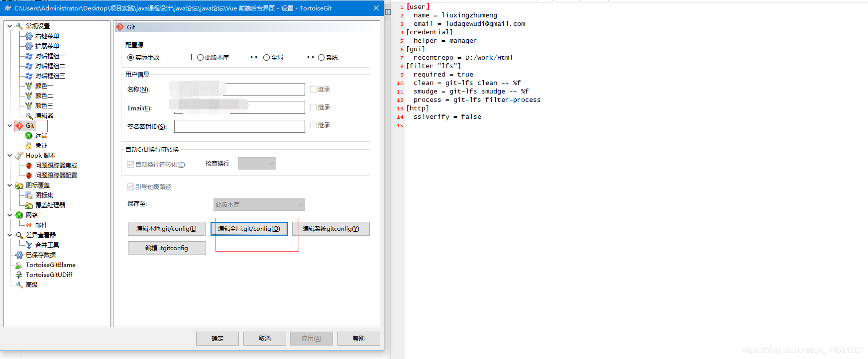Click the [http] section line in editor

tap(417, 108)
